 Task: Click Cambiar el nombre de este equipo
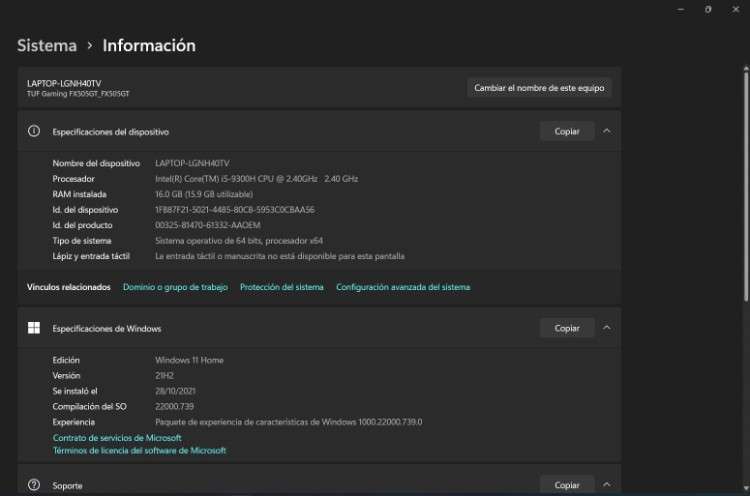pyautogui.click(x=539, y=88)
